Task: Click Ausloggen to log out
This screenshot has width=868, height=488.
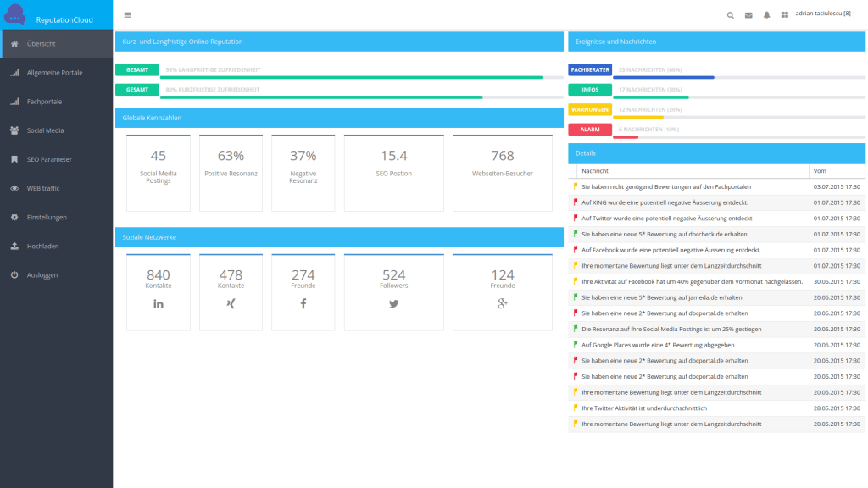Action: pos(42,274)
